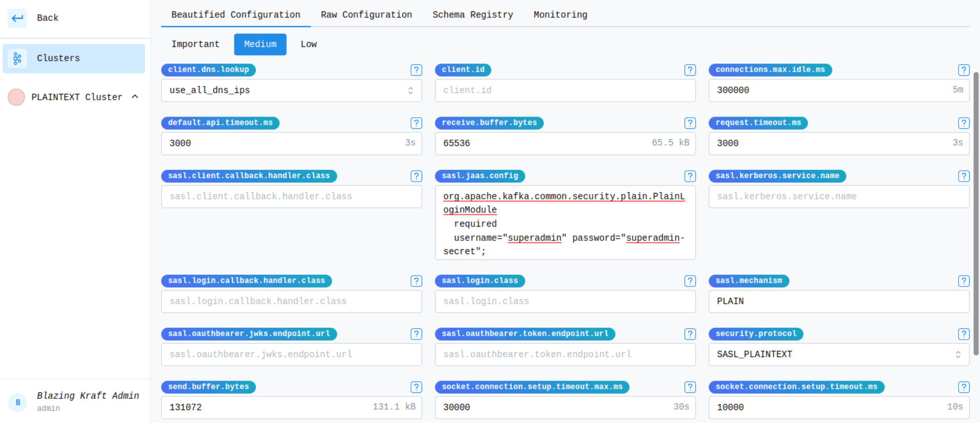The width and height of the screenshot is (980, 423).
Task: Show help for sasl.kerberos.service.name
Action: click(964, 176)
